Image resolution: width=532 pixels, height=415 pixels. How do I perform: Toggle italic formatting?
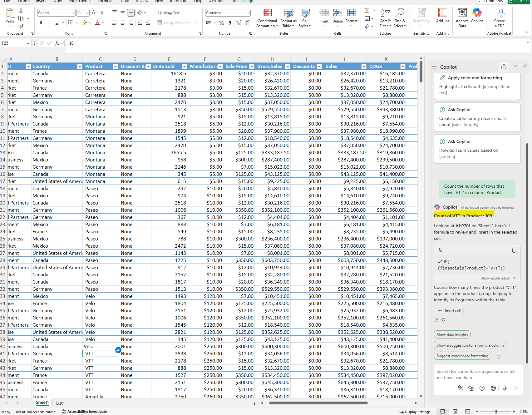[x=49, y=23]
